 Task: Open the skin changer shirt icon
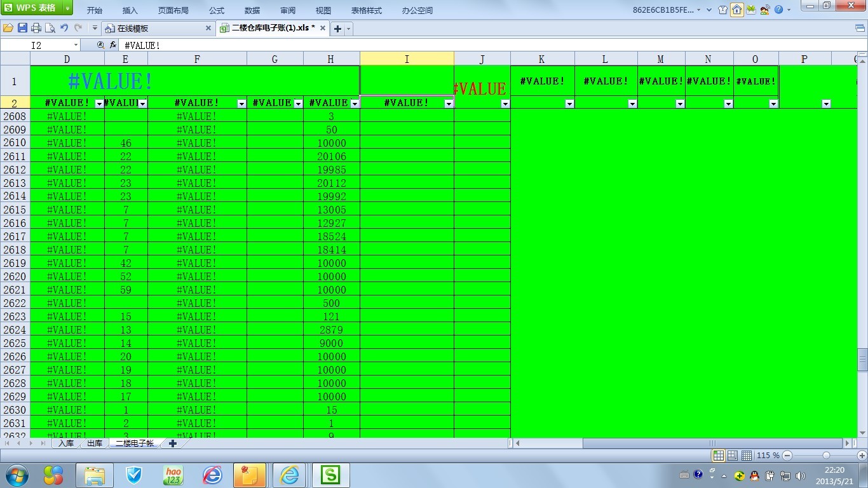pos(723,10)
